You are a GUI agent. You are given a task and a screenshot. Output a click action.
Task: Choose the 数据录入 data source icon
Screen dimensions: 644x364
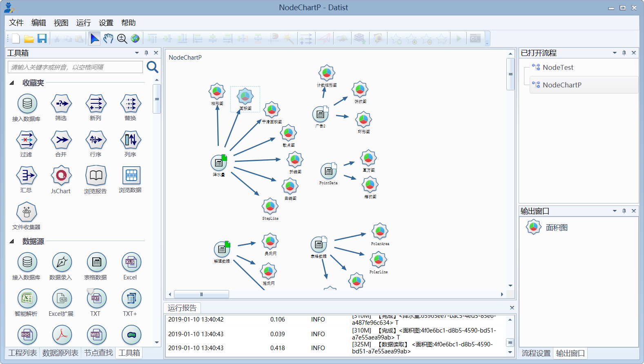[62, 262]
